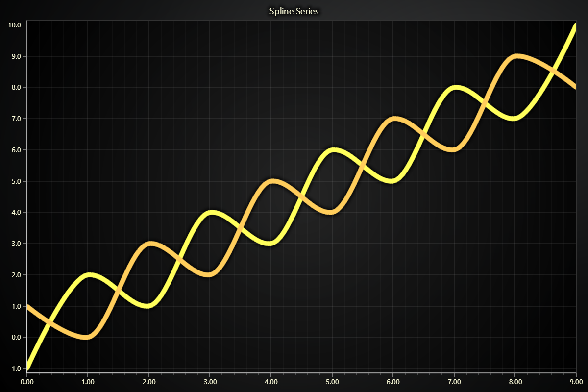
Task: Click orange spline end point at x=9.00
Action: pos(575,87)
